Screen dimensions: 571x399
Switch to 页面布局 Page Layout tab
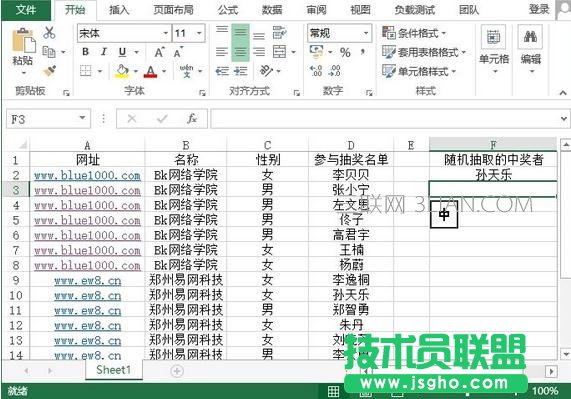pyautogui.click(x=173, y=10)
